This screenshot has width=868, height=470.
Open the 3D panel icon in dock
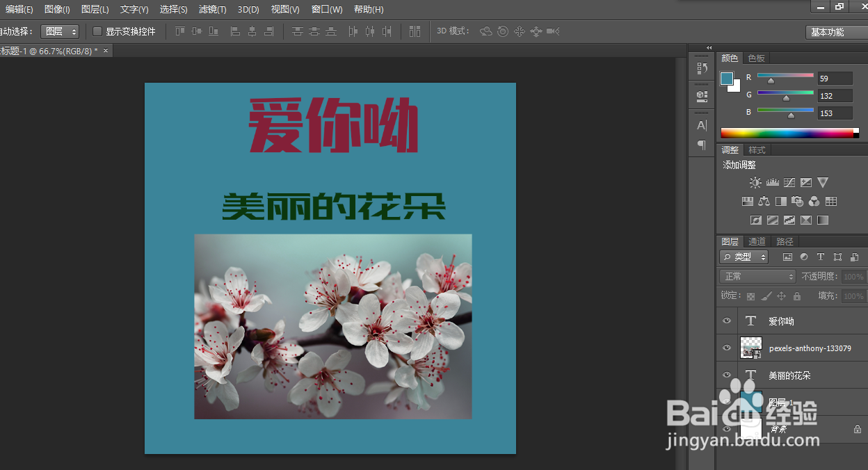[702, 96]
